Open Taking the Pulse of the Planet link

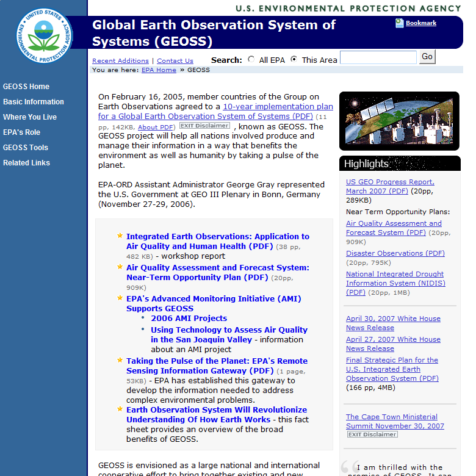[x=217, y=366]
